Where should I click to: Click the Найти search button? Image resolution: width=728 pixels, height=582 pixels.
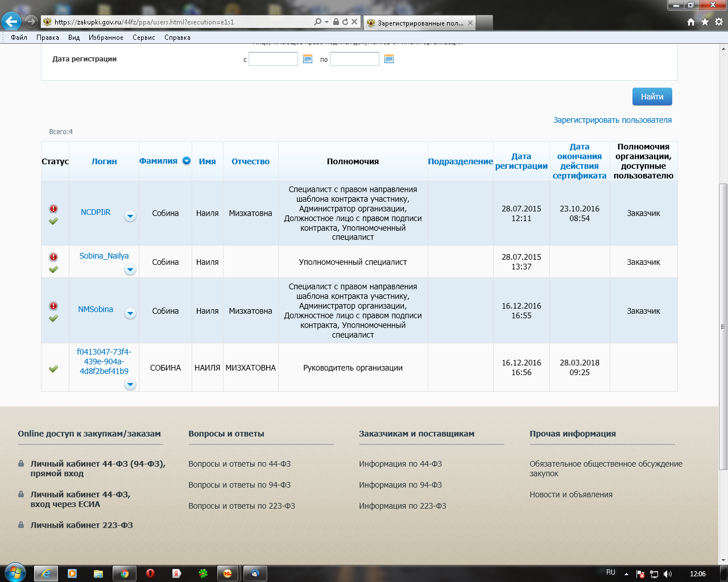pos(652,97)
